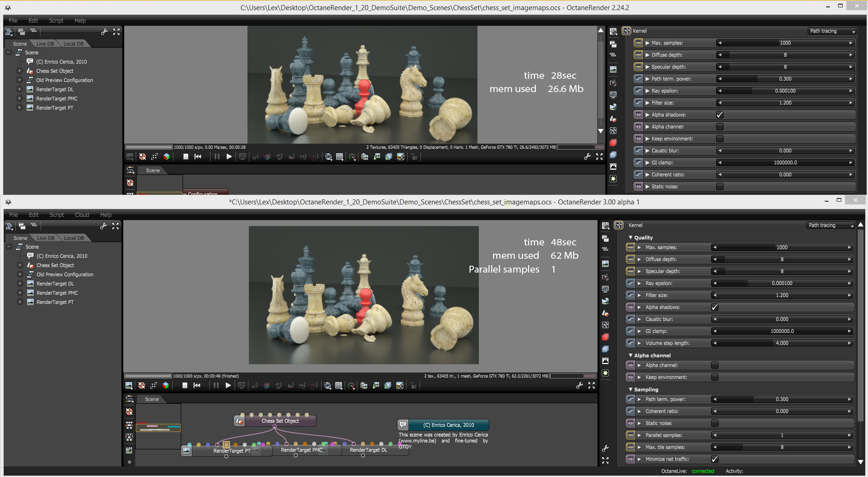This screenshot has height=477, width=868.
Task: Enable Keep environment in the 3.00 alpha kernel
Action: coord(714,377)
